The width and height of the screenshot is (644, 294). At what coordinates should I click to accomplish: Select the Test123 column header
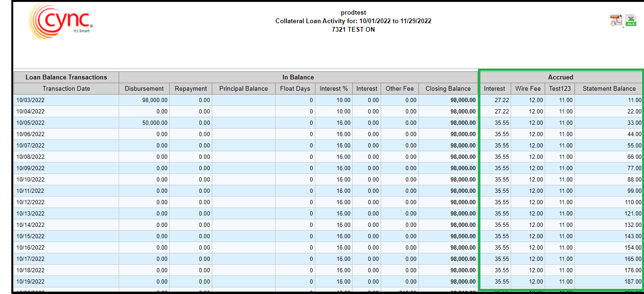click(560, 88)
